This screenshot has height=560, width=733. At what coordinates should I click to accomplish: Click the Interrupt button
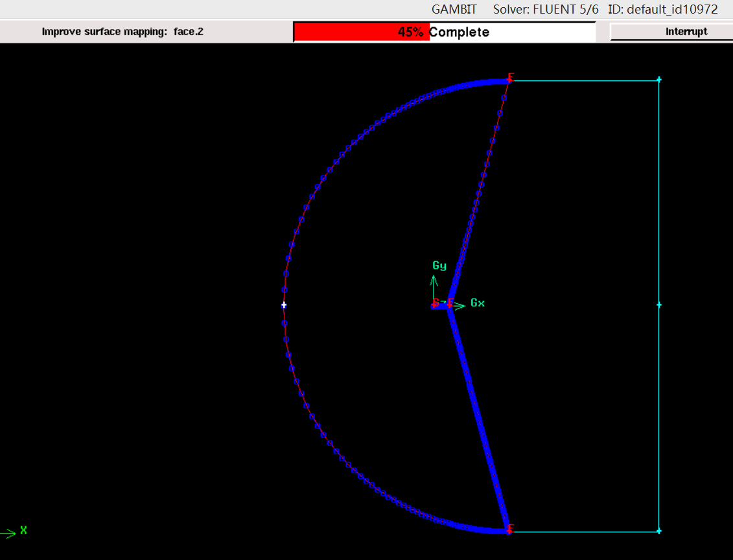[x=672, y=32]
